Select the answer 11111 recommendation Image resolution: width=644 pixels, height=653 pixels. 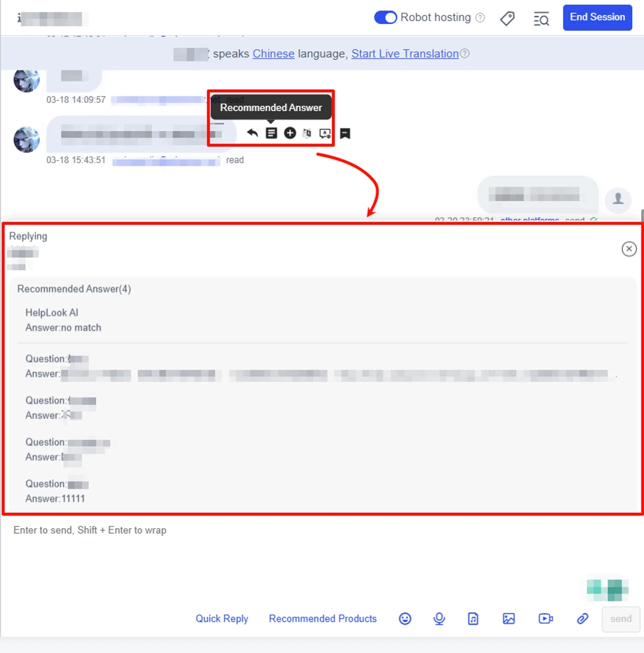point(55,491)
